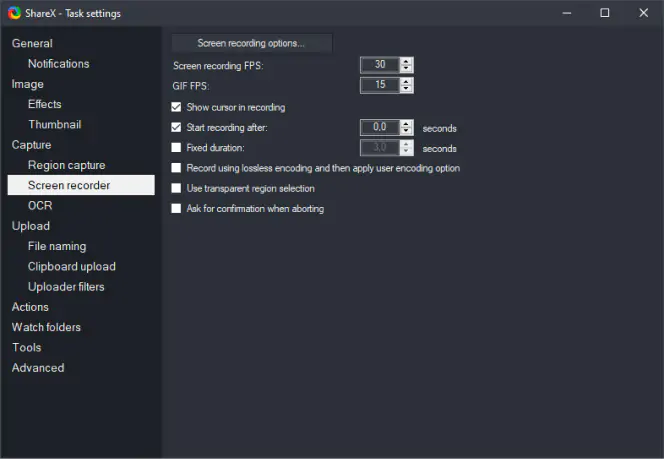This screenshot has height=459, width=664.
Task: Check Use transparent region selection
Action: tap(176, 188)
